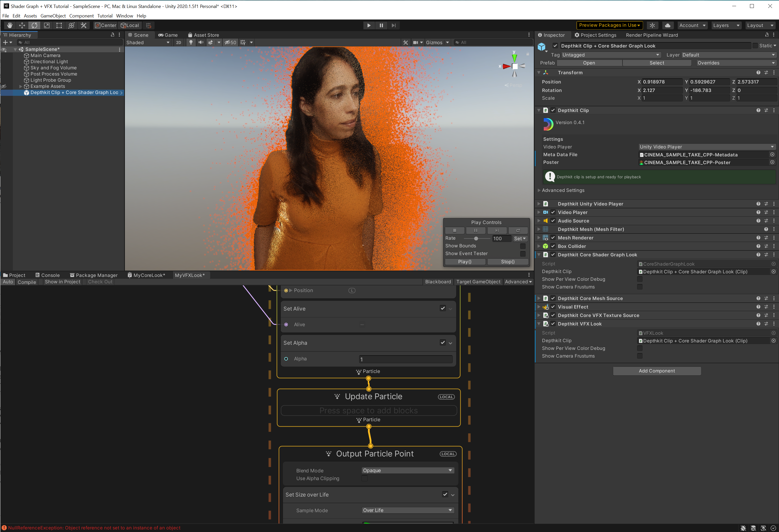This screenshot has height=532, width=779.
Task: Click the Step frame button next to Pause
Action: (393, 25)
